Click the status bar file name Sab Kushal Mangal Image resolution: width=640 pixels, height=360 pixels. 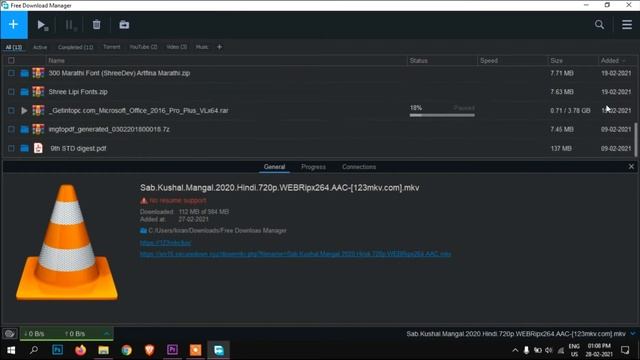pos(516,333)
